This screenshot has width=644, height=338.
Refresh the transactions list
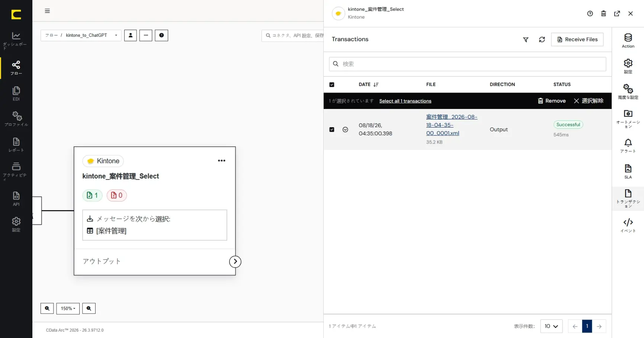542,39
